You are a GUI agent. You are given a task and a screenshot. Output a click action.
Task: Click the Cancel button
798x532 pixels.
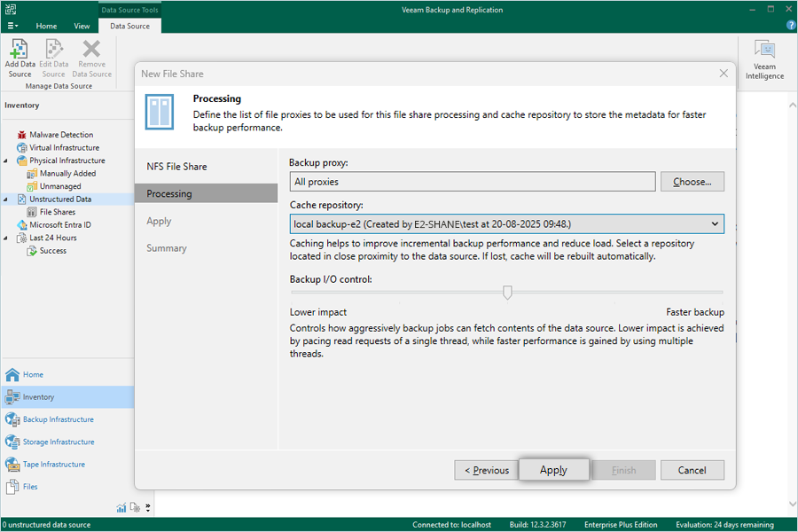[692, 471]
